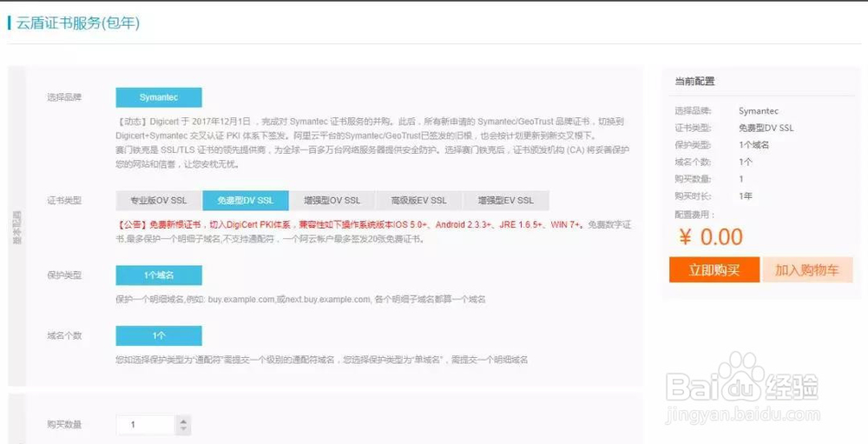Viewport: 868px width, 444px height.
Task: Choose 高级版EV SSL certificate type
Action: (x=419, y=201)
